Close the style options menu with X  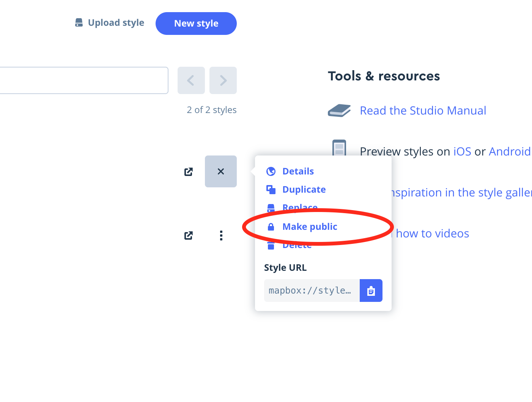[x=221, y=171]
